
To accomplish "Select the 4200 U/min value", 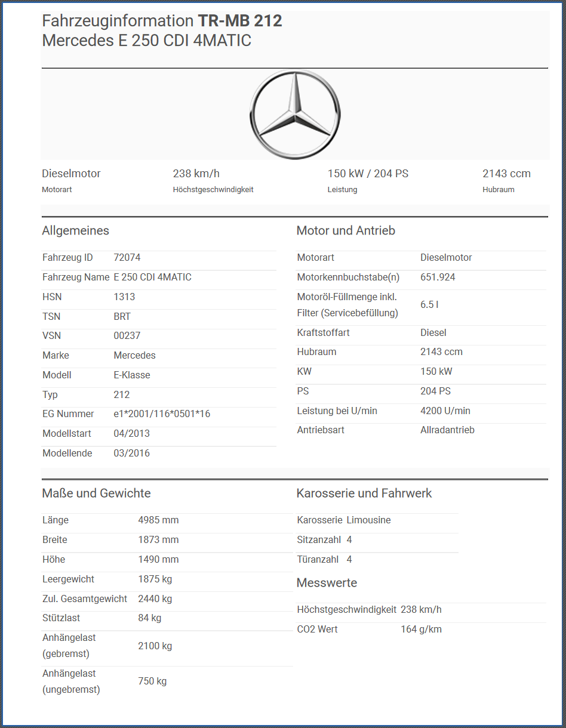I will [445, 411].
